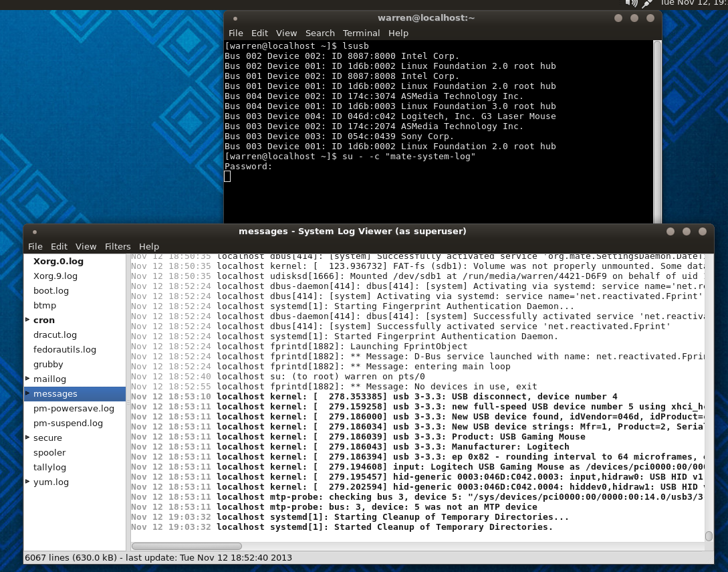The width and height of the screenshot is (728, 572).
Task: Open the View menu in System Log Viewer
Action: pyautogui.click(x=86, y=246)
